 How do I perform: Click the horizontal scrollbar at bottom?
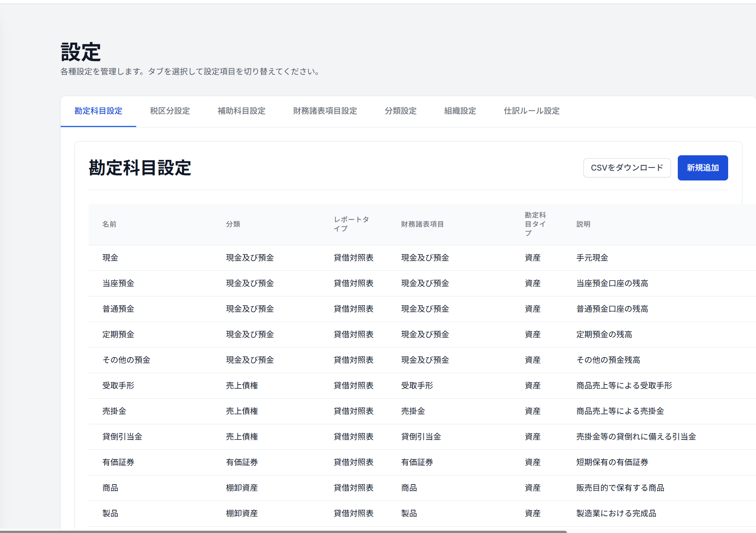tap(282, 531)
